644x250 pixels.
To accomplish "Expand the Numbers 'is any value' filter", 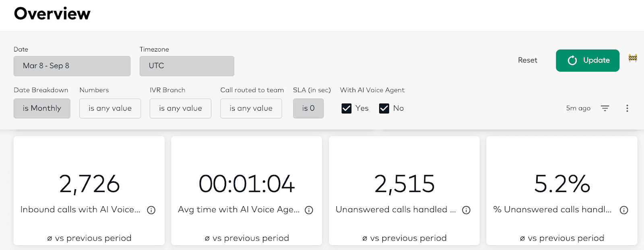I will (x=110, y=108).
